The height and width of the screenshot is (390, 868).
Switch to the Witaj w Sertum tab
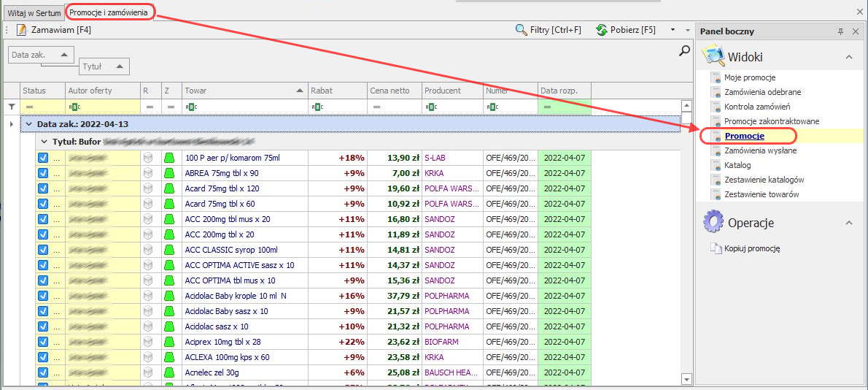[34, 12]
